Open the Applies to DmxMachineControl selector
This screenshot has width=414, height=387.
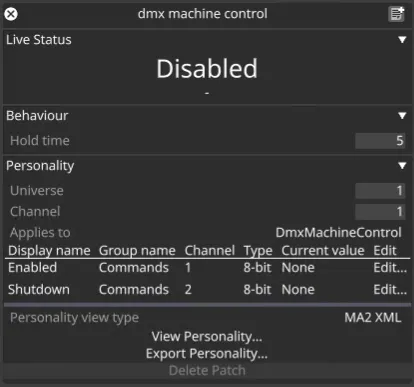tap(338, 233)
